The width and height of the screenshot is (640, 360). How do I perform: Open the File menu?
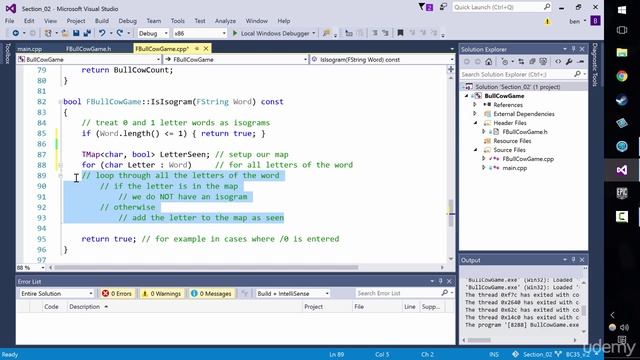9,21
